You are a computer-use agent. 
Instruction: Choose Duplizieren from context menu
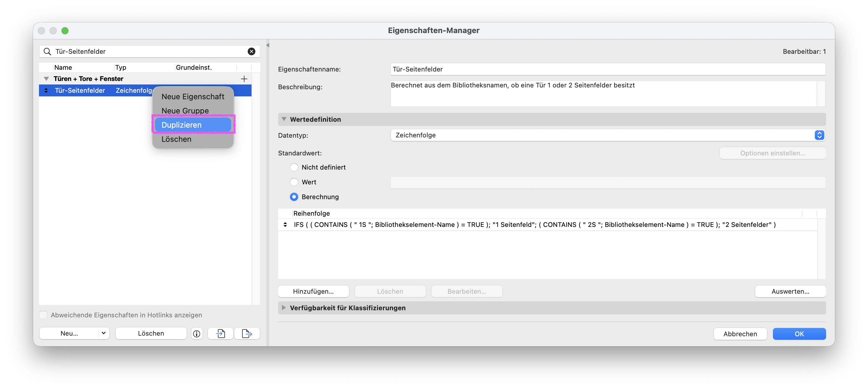coord(193,125)
